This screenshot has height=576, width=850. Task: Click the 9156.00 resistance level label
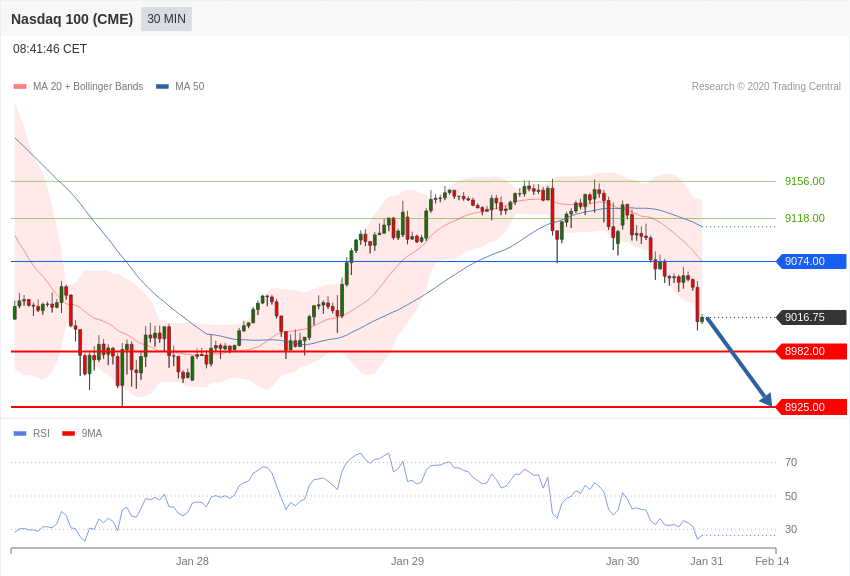click(804, 181)
